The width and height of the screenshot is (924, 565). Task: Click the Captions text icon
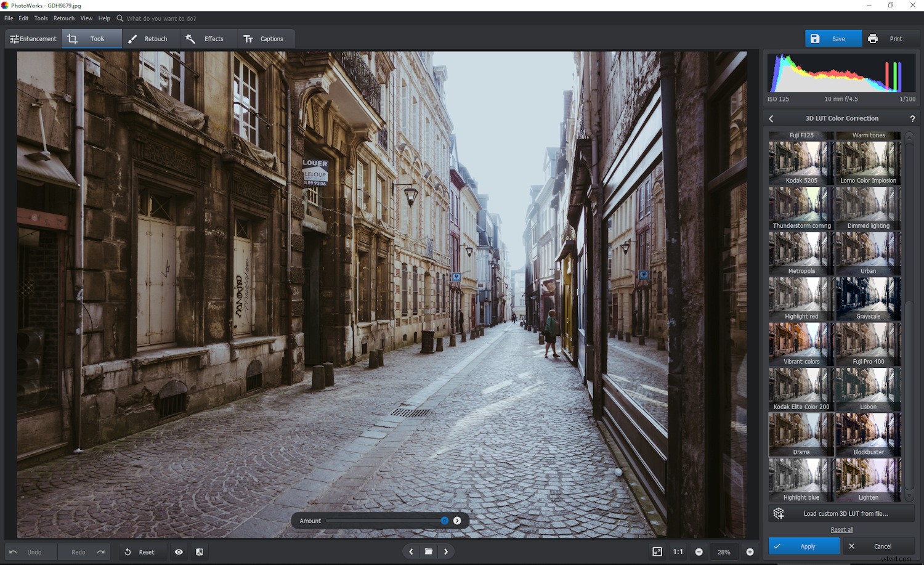[249, 38]
